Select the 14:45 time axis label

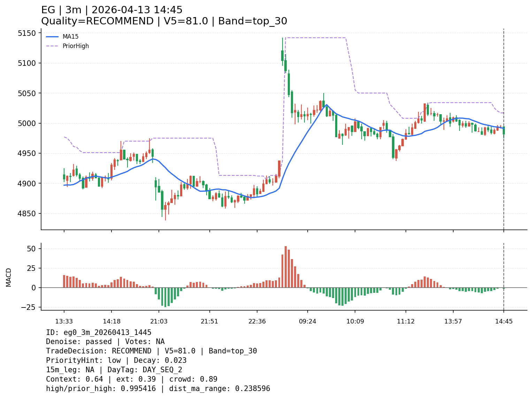[504, 321]
